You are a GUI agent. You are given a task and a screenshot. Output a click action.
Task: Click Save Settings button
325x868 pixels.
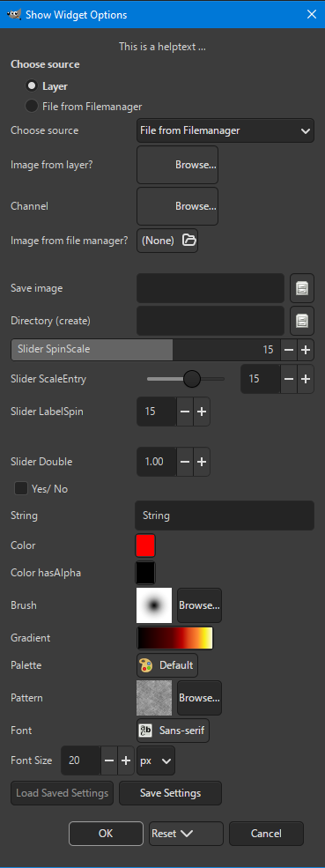171,793
